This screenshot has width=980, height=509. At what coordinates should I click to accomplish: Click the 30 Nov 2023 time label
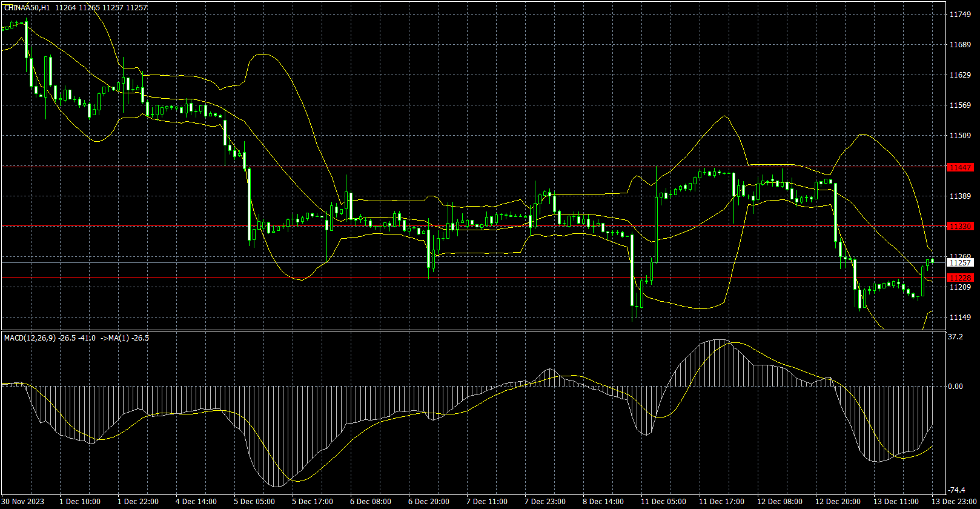coord(23,501)
